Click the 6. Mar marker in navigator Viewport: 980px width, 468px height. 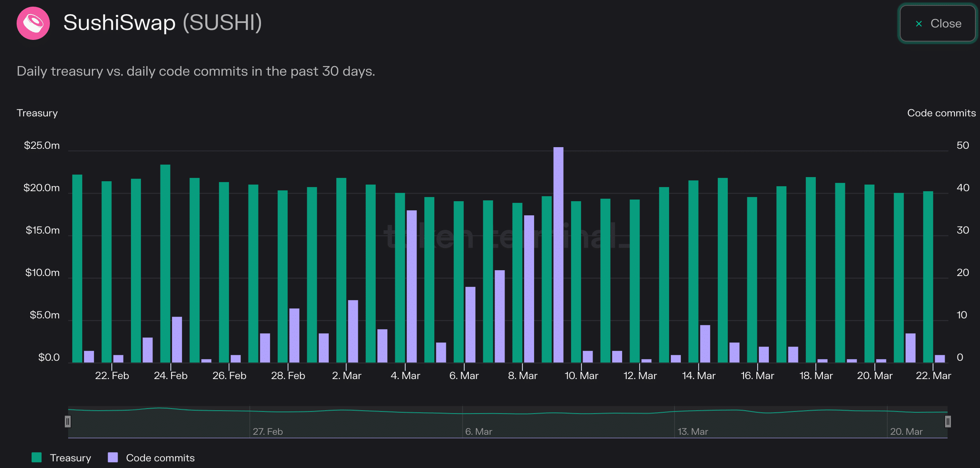click(x=478, y=431)
